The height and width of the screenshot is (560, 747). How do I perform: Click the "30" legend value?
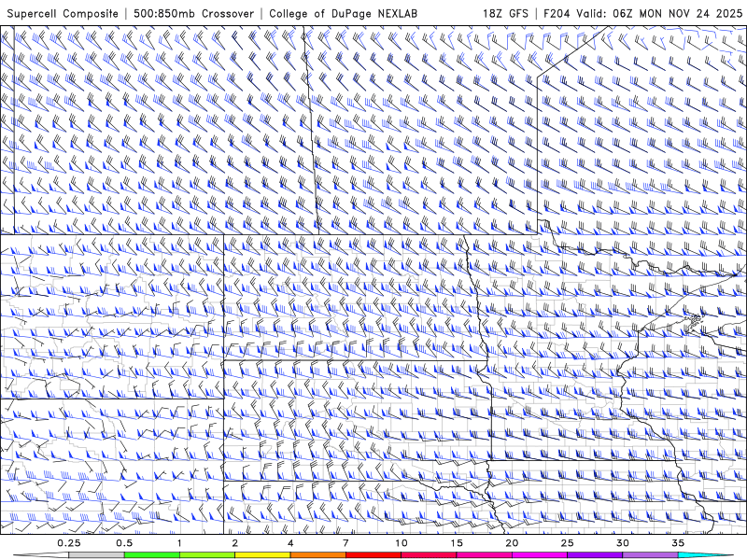tap(622, 543)
